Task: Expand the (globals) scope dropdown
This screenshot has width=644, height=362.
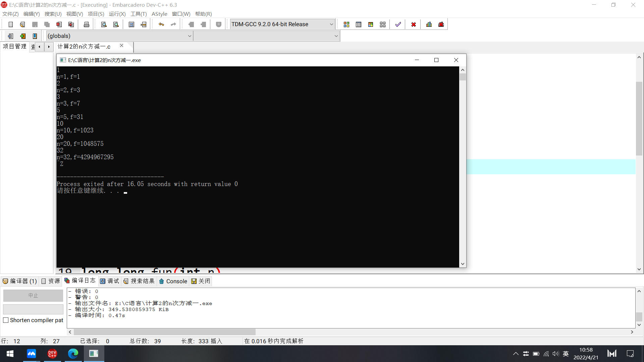Action: point(190,36)
